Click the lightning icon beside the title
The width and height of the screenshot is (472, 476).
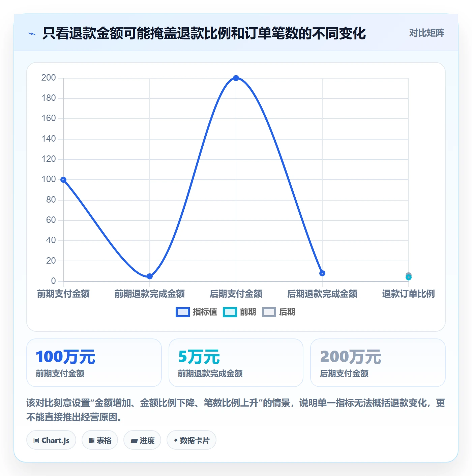click(32, 34)
